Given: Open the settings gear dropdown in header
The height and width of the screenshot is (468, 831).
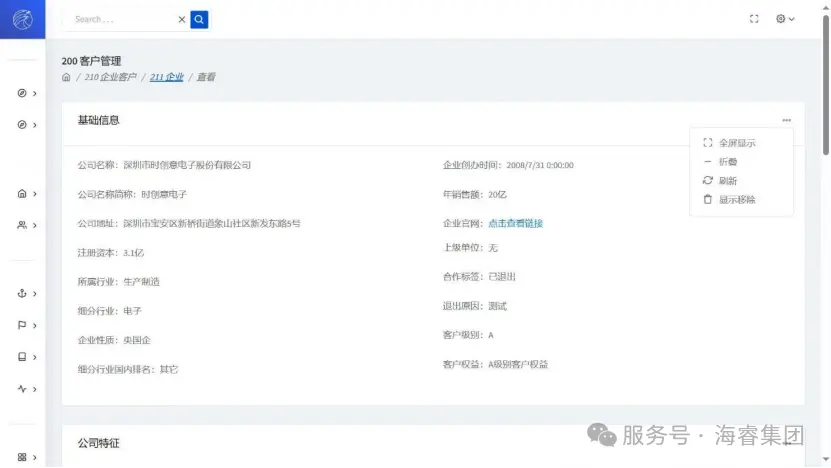Looking at the screenshot, I should 785,19.
